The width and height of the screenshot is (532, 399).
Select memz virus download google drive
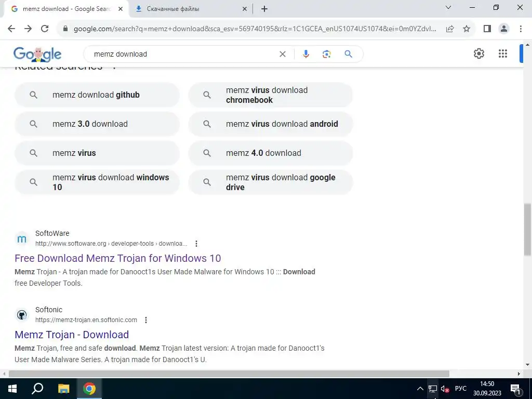pyautogui.click(x=271, y=182)
